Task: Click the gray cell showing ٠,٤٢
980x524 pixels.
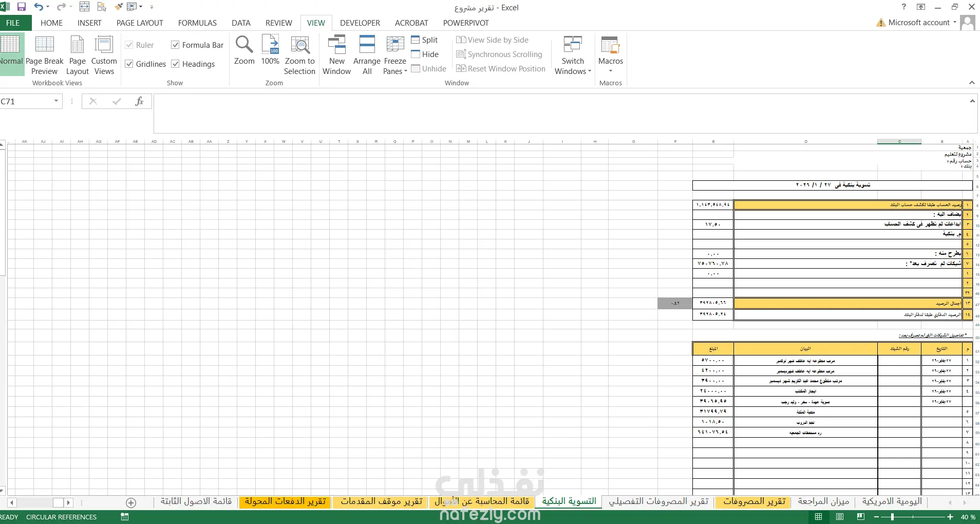Action: click(x=675, y=303)
